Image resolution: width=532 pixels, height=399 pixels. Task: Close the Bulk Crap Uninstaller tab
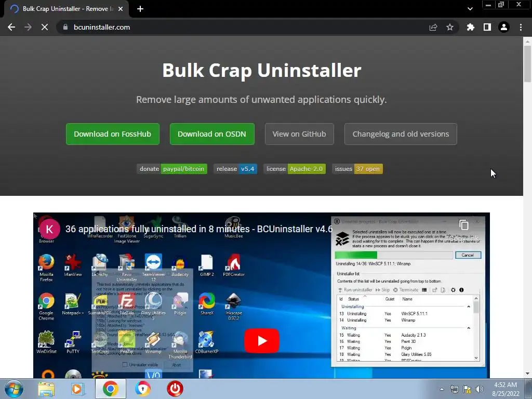coord(121,9)
